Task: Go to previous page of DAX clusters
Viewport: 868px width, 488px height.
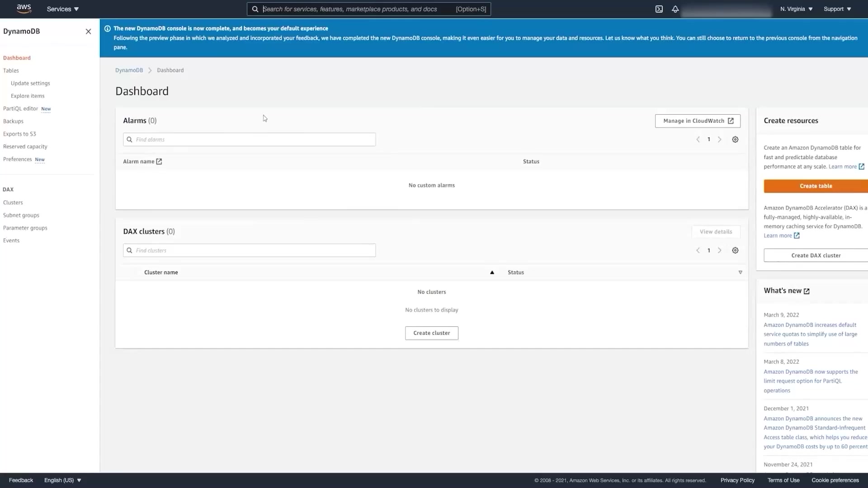Action: (x=698, y=250)
